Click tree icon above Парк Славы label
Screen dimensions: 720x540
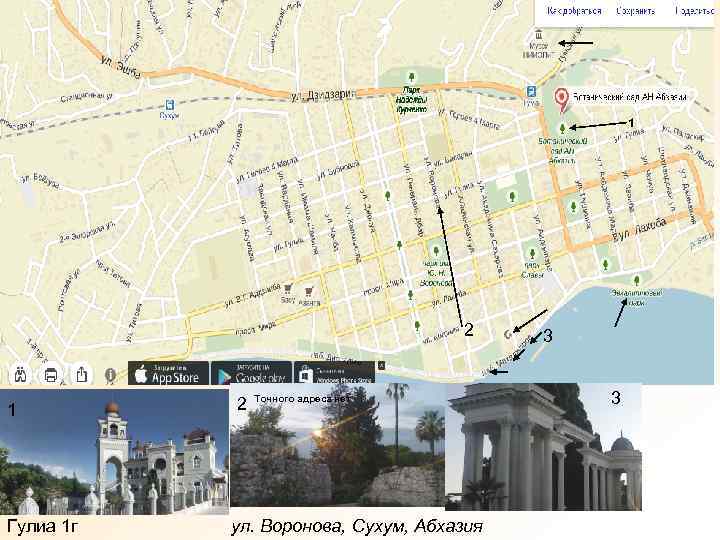pos(532,253)
